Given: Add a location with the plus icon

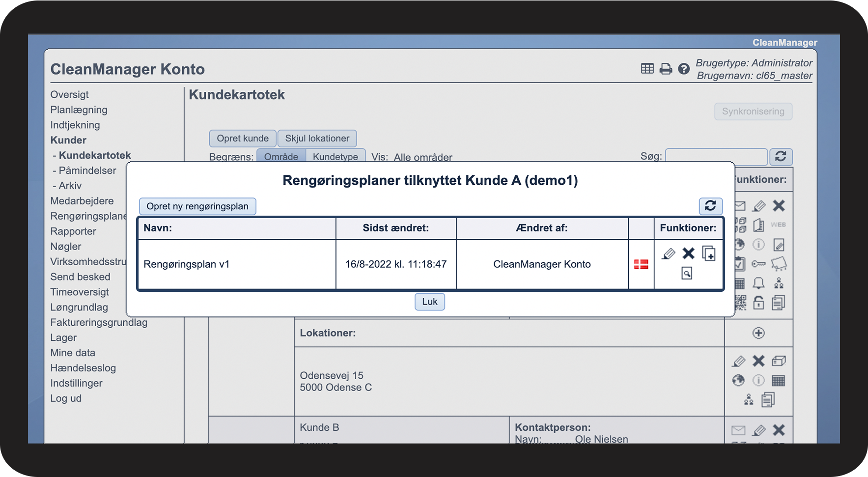Looking at the screenshot, I should click(x=758, y=333).
